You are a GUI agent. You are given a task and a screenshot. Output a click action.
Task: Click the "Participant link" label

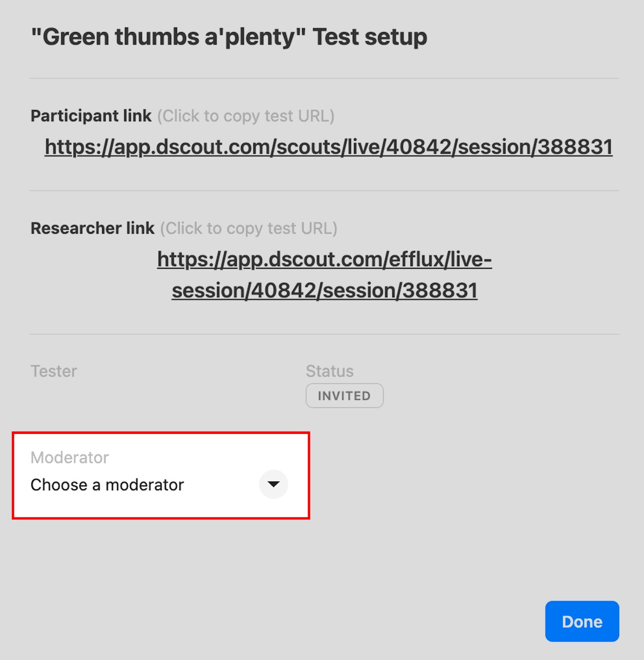pyautogui.click(x=91, y=116)
